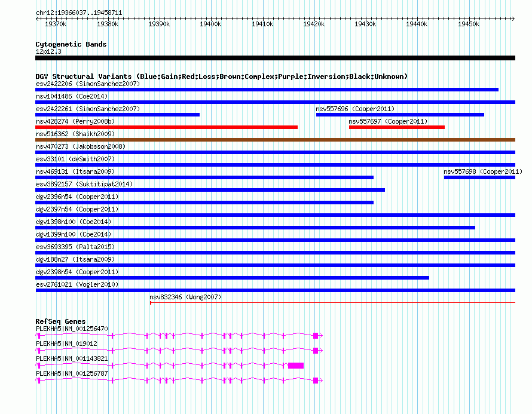Click the blue esv2422261 gain bar
532x414 pixels.
tap(117, 115)
